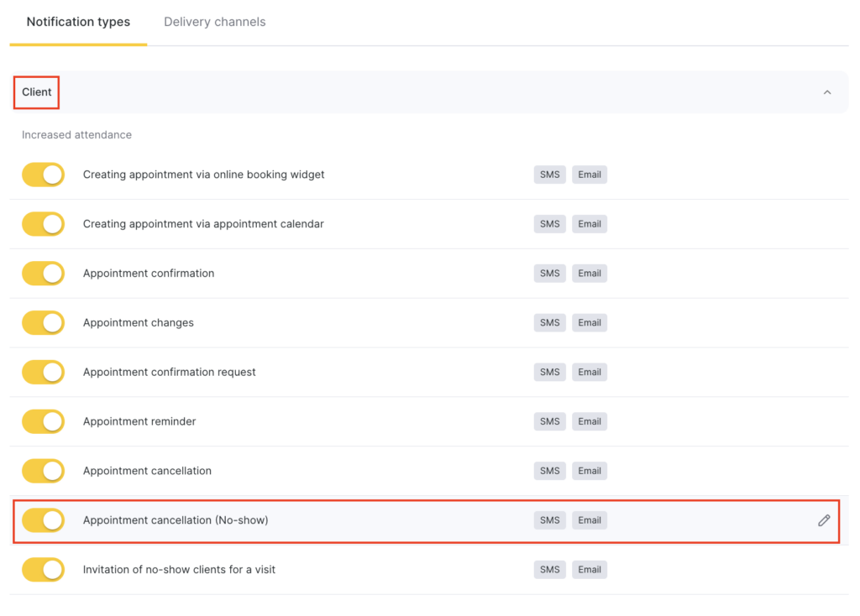Viewport: 860px width, 616px height.
Task: Switch off Appointment cancellation notification
Action: click(44, 471)
